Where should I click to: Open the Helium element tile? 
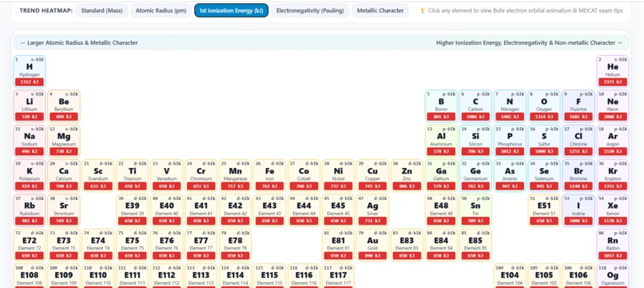[x=613, y=72]
